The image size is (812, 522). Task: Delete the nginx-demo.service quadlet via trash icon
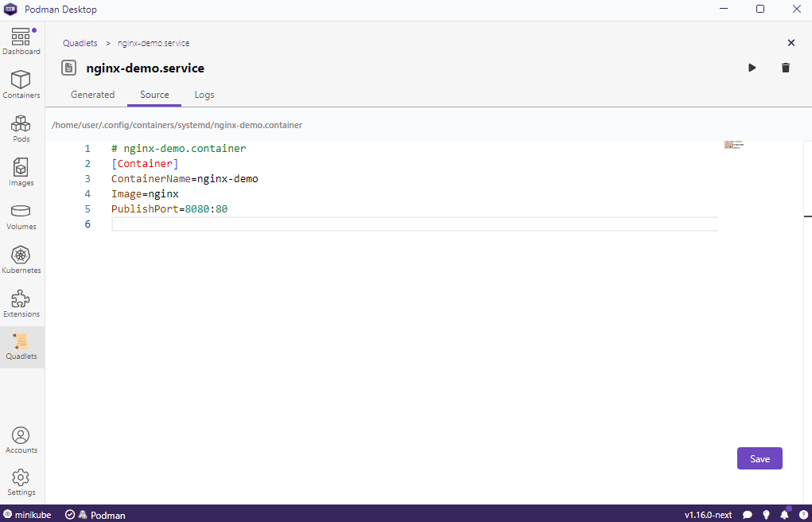tap(786, 68)
